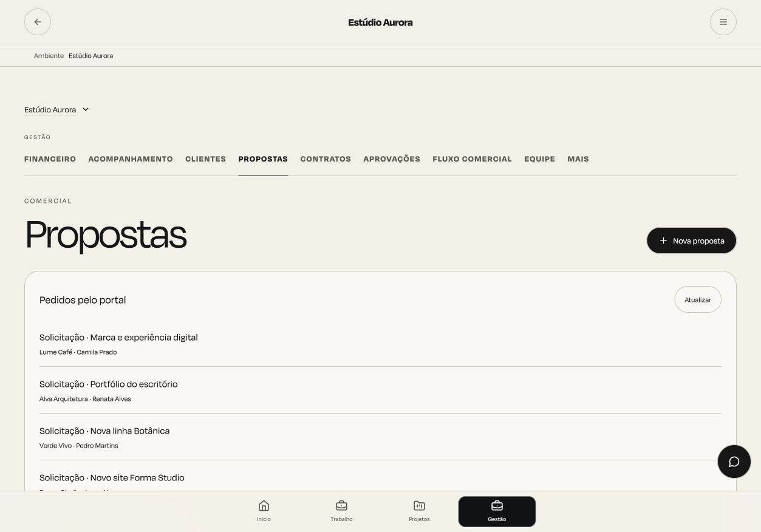Open Trabalho in the bottom bar
The width and height of the screenshot is (761, 532).
[x=341, y=511]
